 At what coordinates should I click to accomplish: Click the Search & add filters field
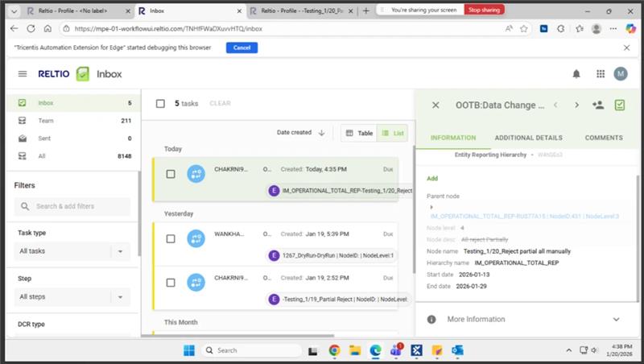72,206
